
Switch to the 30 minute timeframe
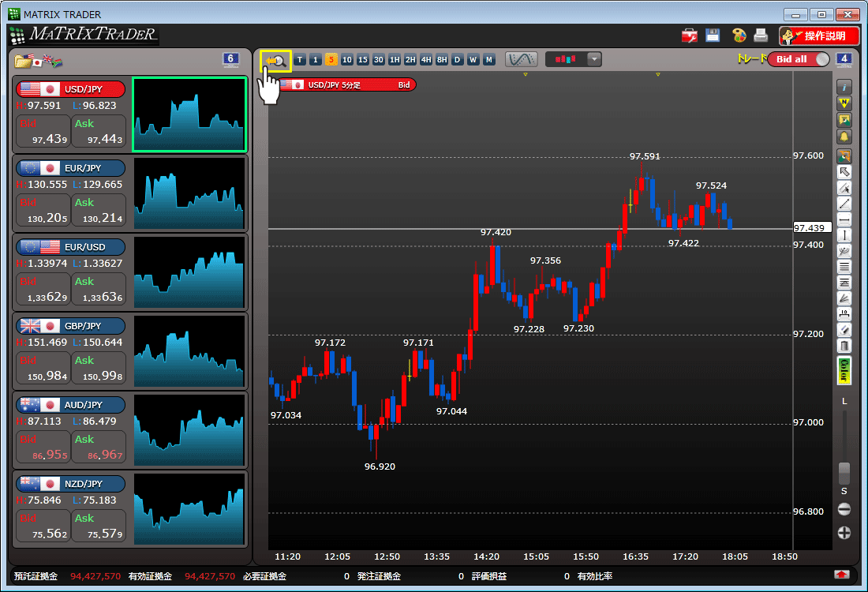pos(379,60)
